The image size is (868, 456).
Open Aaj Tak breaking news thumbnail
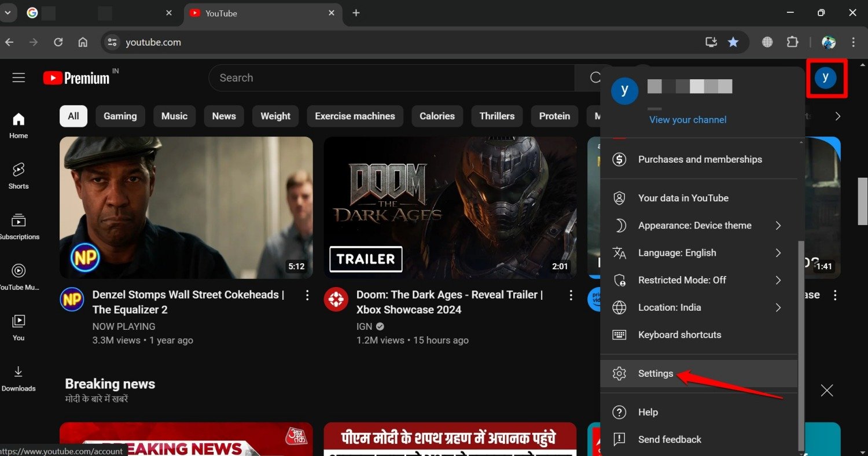pos(186,439)
